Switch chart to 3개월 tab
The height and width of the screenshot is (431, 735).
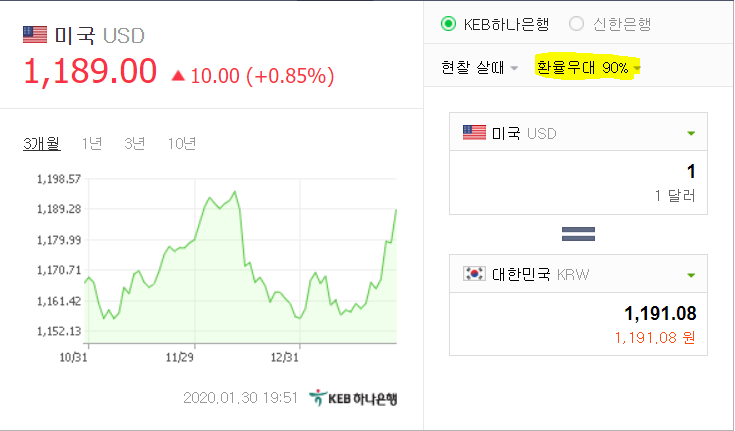(x=42, y=143)
